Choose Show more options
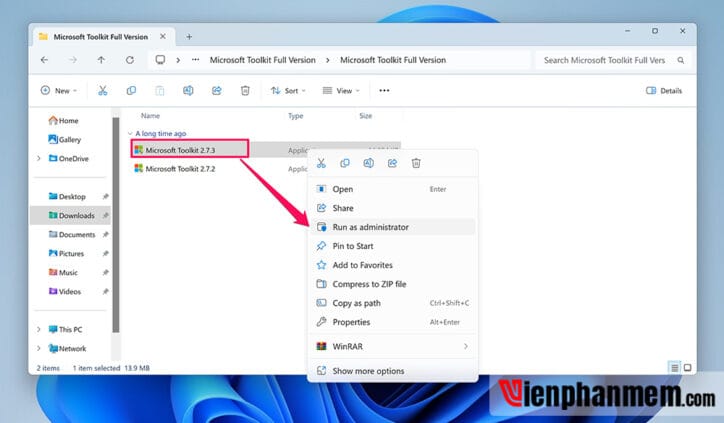724x423 pixels. pyautogui.click(x=392, y=371)
